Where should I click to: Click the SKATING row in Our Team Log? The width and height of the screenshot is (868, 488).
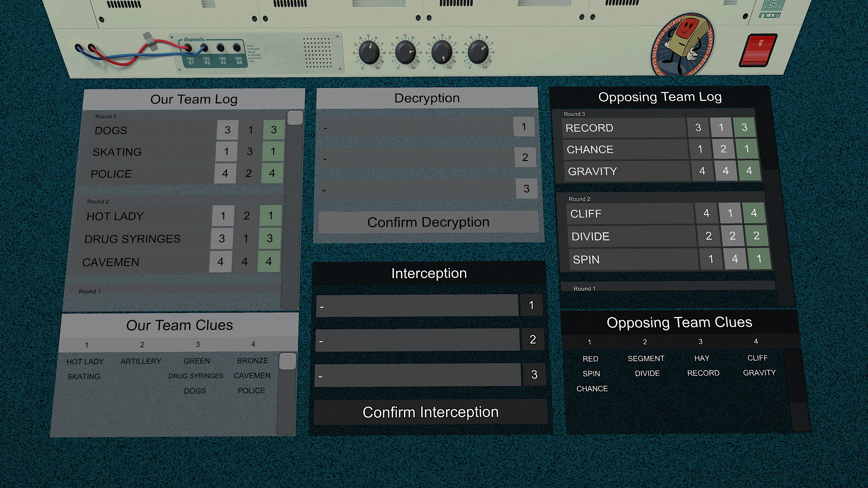click(188, 152)
